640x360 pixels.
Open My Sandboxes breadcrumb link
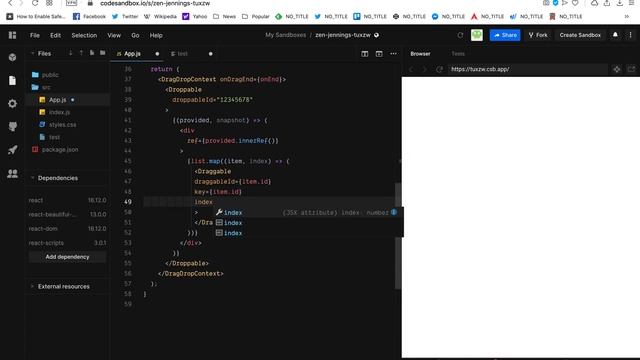pos(285,35)
